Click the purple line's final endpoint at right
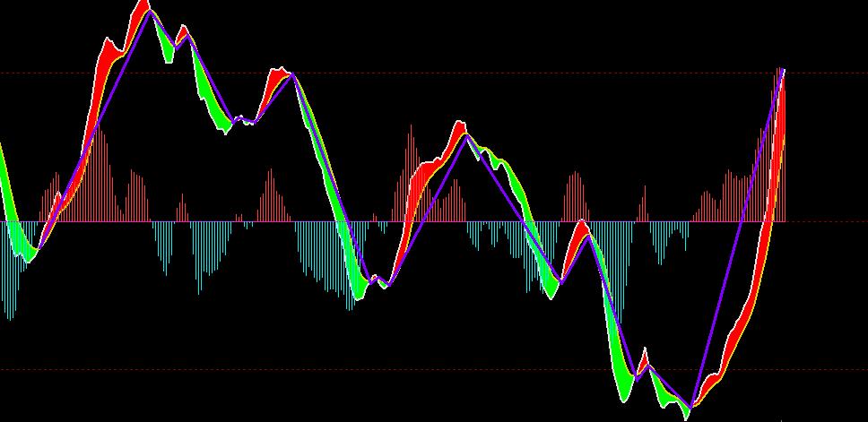The width and height of the screenshot is (868, 422). point(783,70)
